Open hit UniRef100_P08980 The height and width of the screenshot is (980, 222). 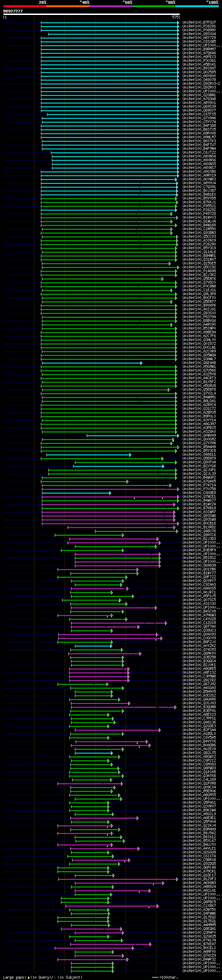199,30
